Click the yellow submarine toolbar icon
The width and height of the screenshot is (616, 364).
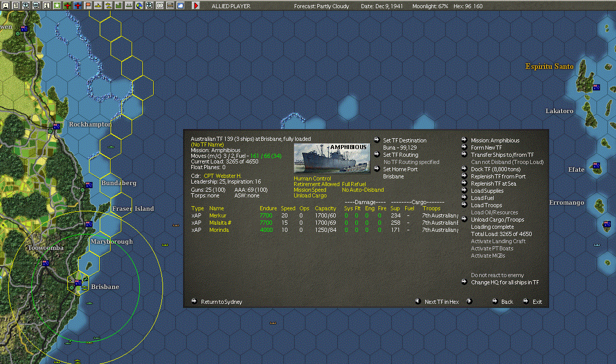98,6
